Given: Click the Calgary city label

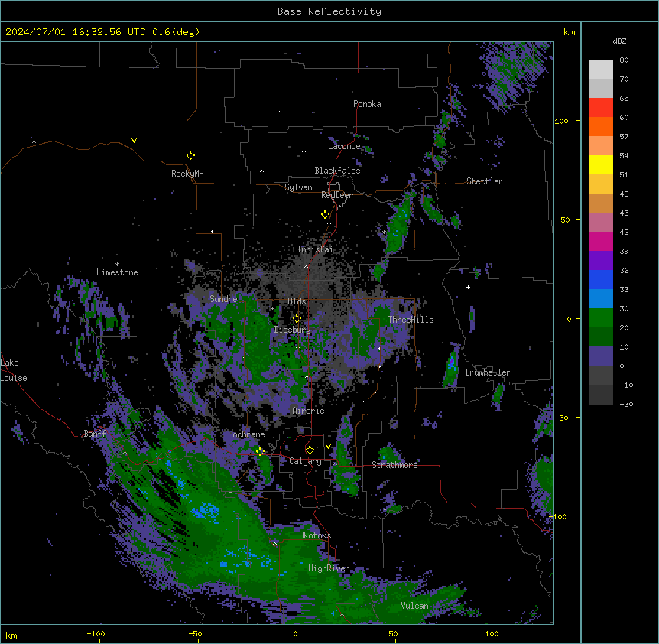Looking at the screenshot, I should point(305,461).
